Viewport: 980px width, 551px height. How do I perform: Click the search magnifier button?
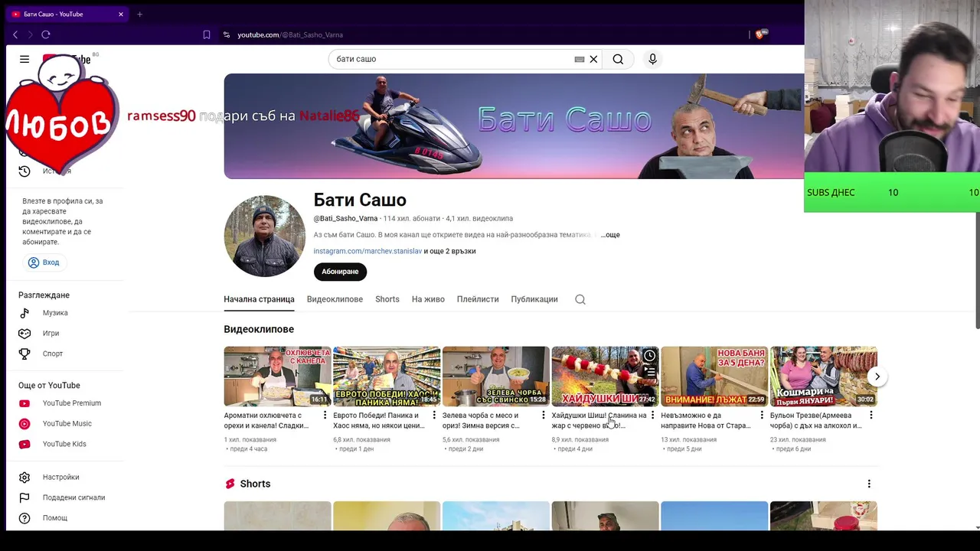pos(618,59)
